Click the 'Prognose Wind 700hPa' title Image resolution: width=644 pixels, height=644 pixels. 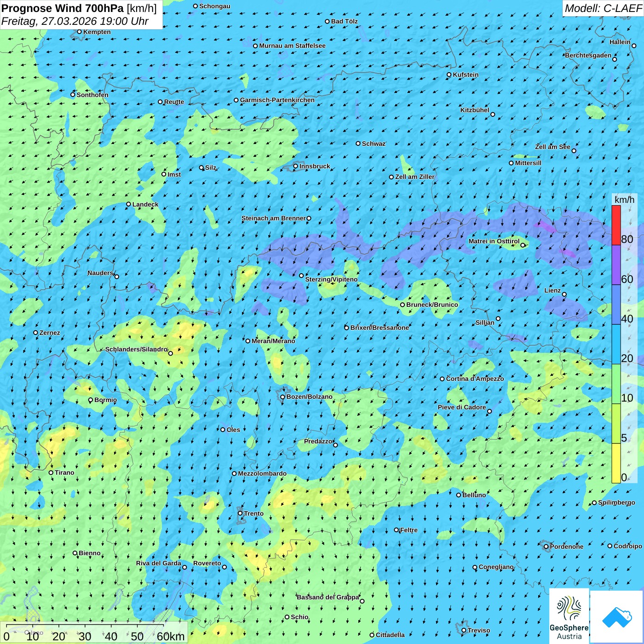point(63,8)
